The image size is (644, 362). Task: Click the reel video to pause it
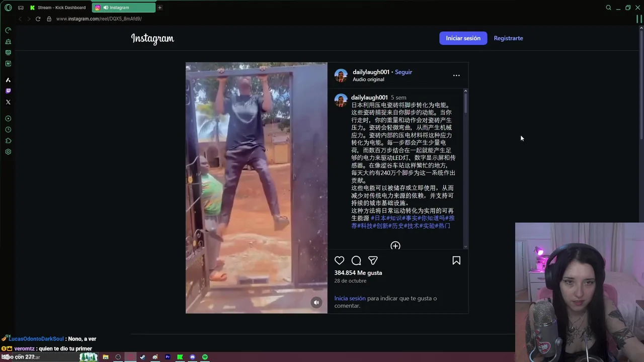(257, 188)
